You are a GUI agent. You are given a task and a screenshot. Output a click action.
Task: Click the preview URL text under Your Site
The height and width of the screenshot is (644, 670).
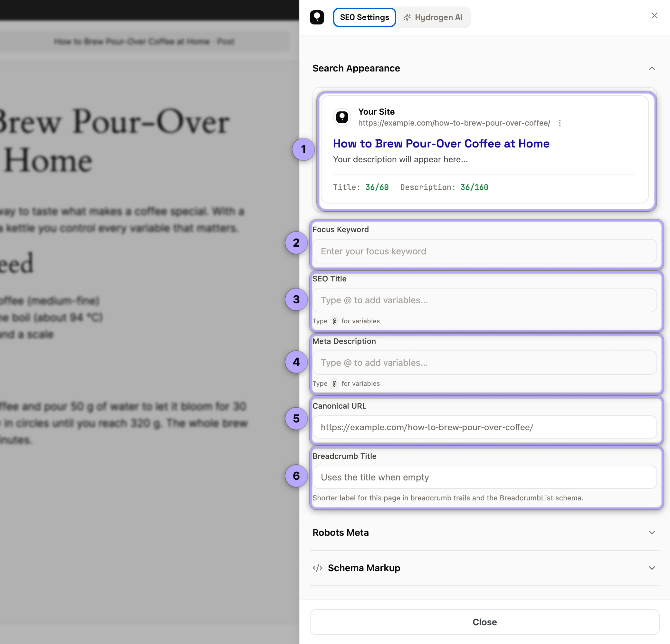(x=454, y=123)
